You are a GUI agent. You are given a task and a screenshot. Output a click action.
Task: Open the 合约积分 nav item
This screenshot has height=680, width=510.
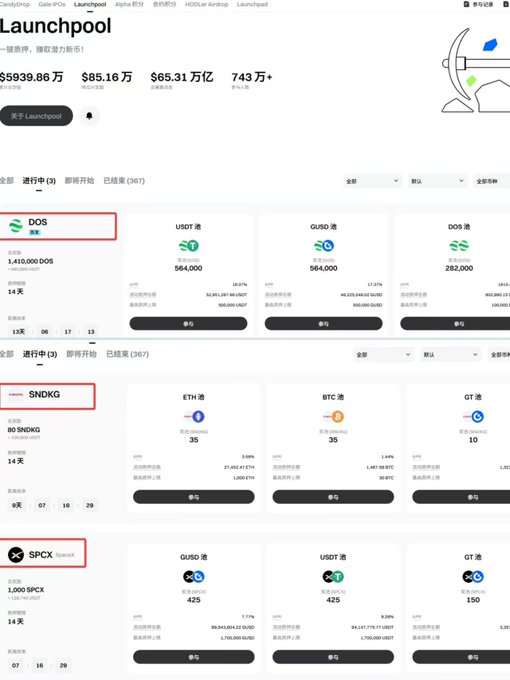pyautogui.click(x=164, y=4)
